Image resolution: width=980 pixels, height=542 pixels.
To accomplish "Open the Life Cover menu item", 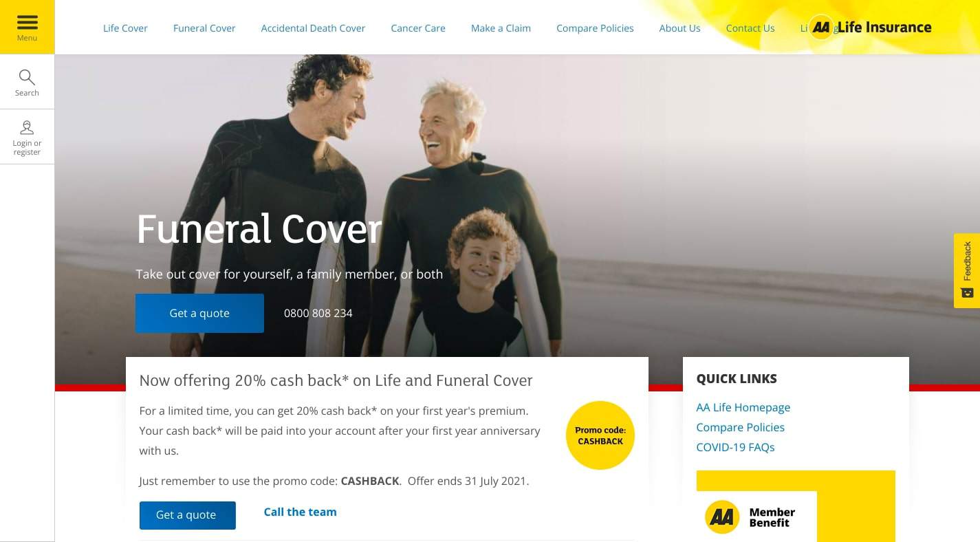I will 125,28.
